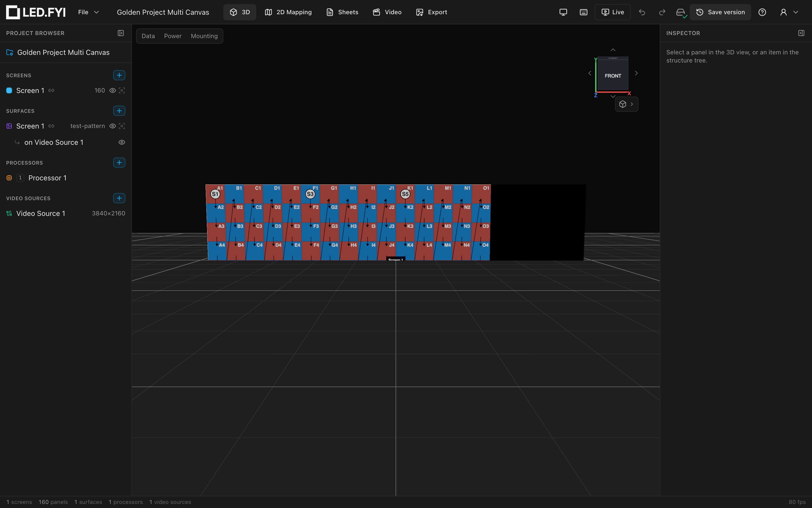Focus on Screen 1 in Screens list
812x508 pixels.
tap(122, 90)
